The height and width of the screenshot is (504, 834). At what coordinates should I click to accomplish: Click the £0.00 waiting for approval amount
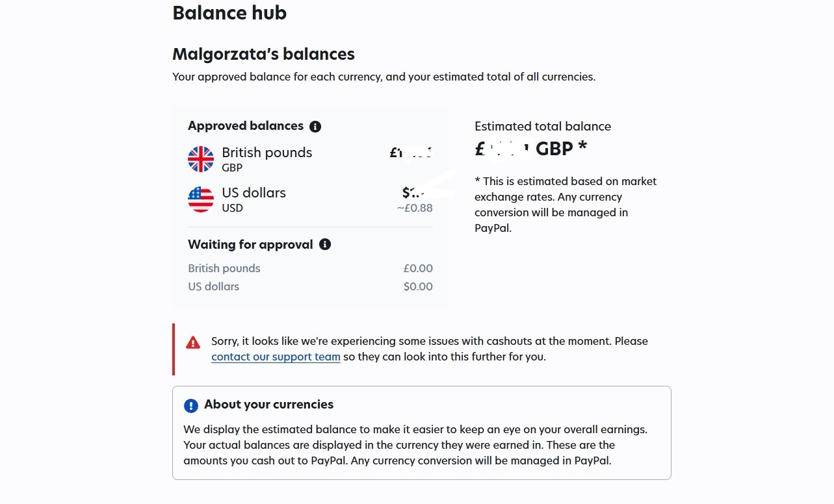click(417, 268)
